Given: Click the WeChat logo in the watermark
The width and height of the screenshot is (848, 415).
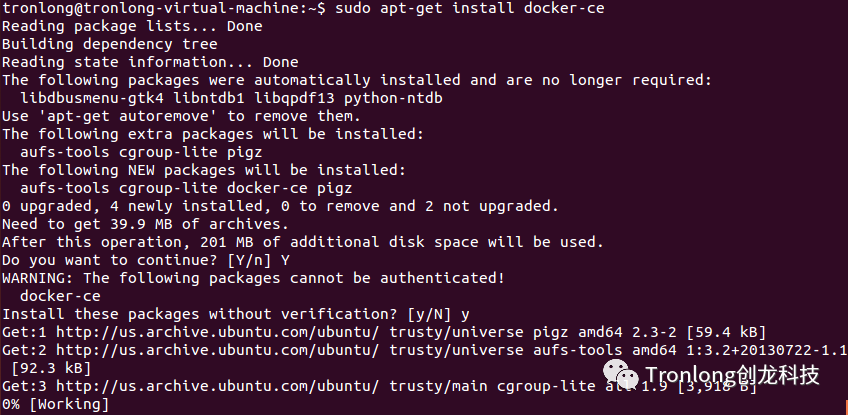Looking at the screenshot, I should (x=631, y=377).
